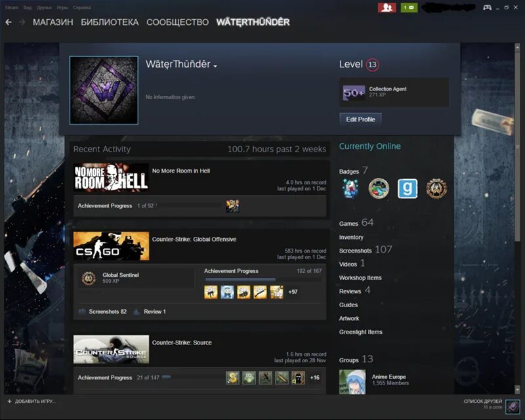
Task: Open the first holiday badge icon
Action: pos(350,188)
